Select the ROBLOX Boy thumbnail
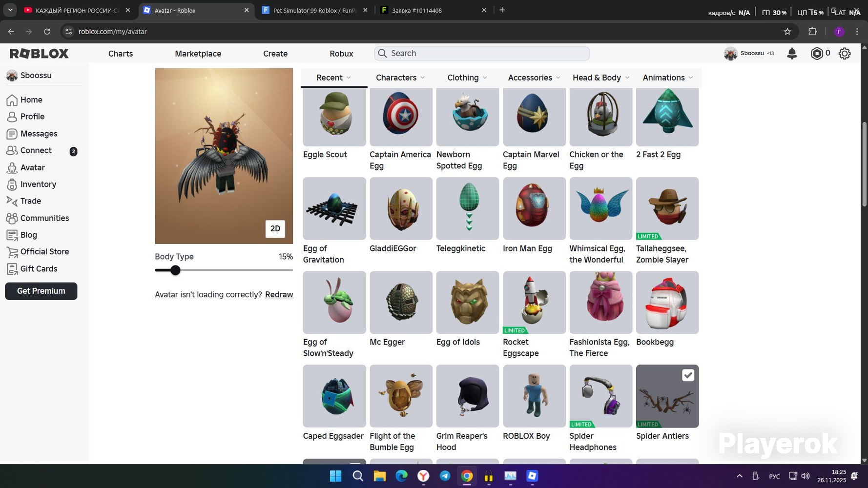This screenshot has width=868, height=488. point(534,396)
